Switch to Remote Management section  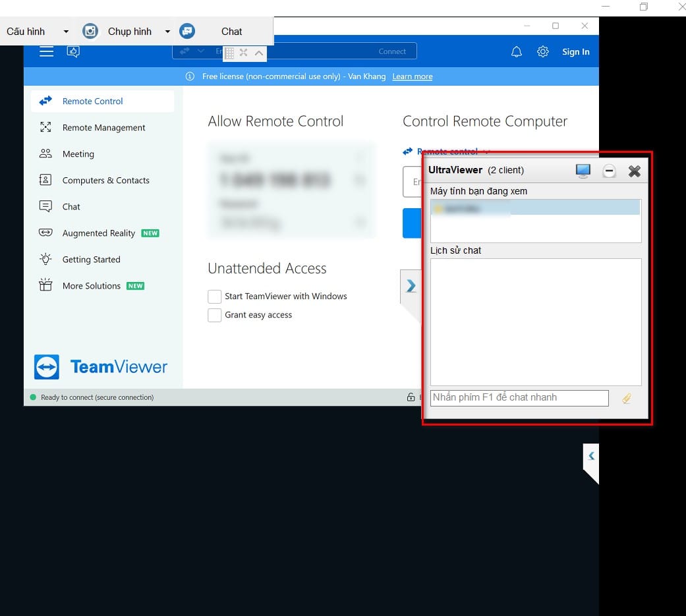102,127
